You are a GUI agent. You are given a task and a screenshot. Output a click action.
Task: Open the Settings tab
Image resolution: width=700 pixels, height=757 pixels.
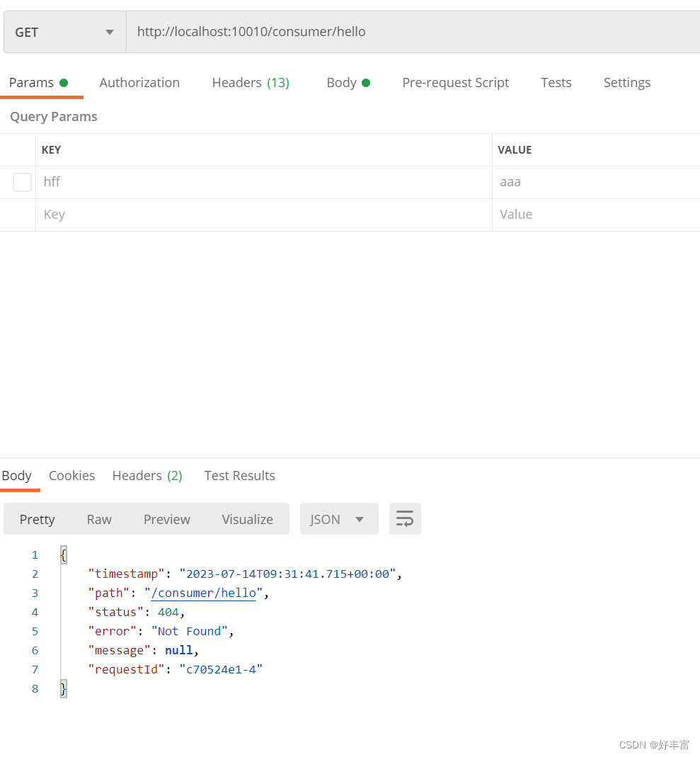point(626,83)
